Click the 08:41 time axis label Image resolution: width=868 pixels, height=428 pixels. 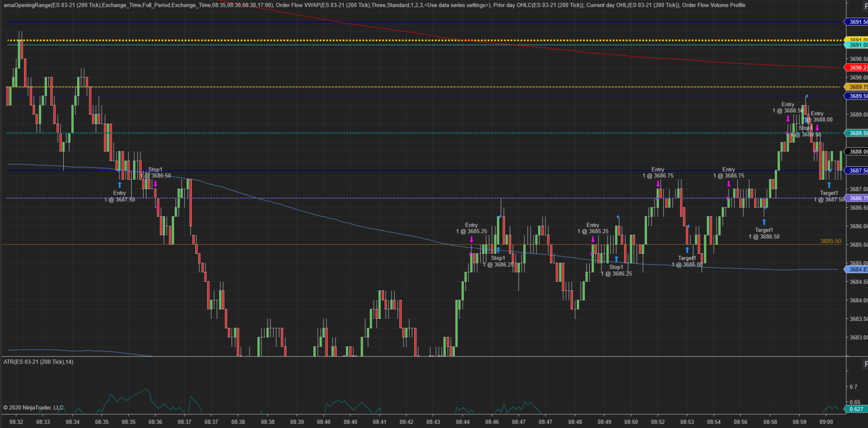pos(380,422)
